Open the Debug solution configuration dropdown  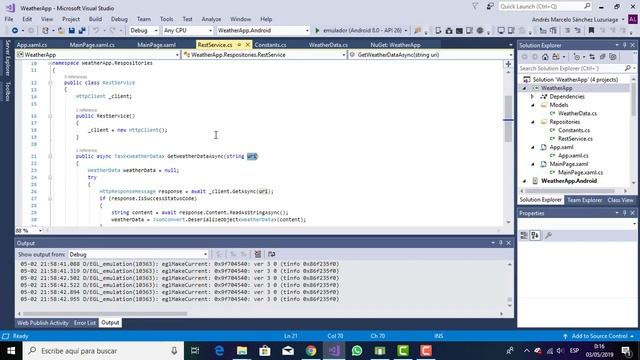coord(144,31)
